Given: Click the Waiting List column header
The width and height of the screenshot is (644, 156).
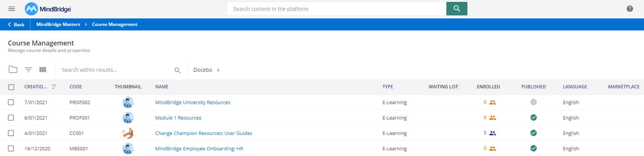Looking at the screenshot, I should tap(443, 86).
